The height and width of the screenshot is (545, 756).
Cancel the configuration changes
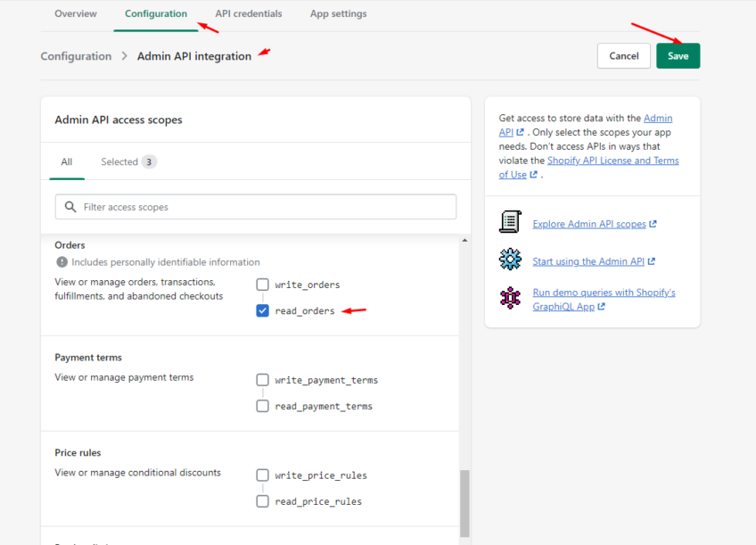click(623, 56)
